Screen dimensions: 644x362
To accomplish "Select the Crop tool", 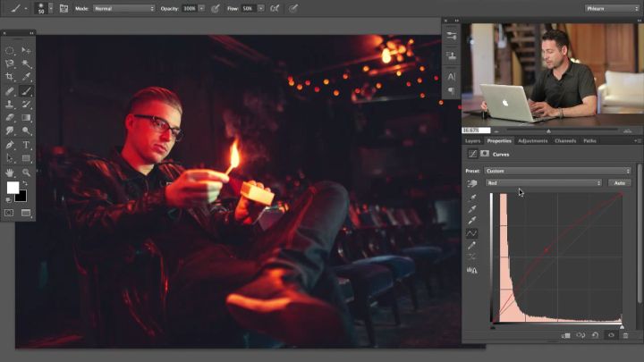I will coord(10,77).
